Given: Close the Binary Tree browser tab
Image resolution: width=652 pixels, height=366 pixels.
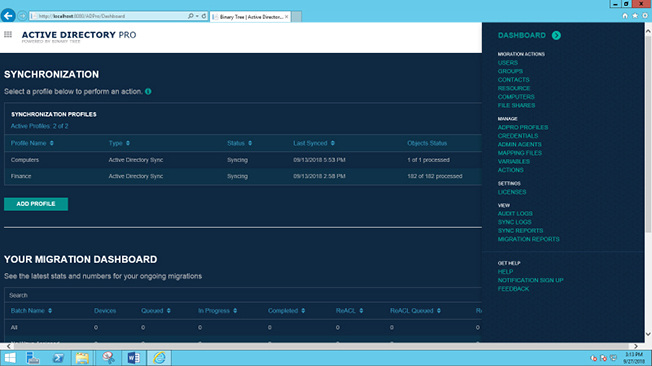Looking at the screenshot, I should pyautogui.click(x=286, y=17).
